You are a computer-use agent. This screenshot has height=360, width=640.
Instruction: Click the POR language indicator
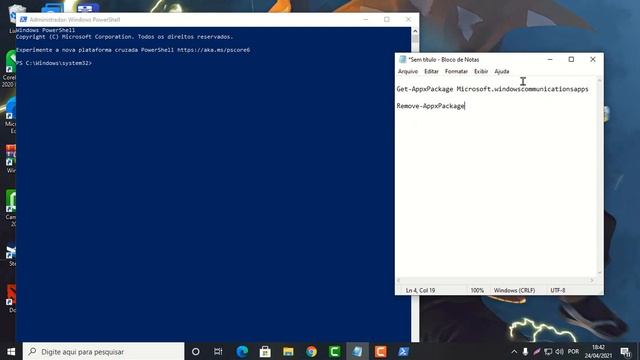(573, 351)
